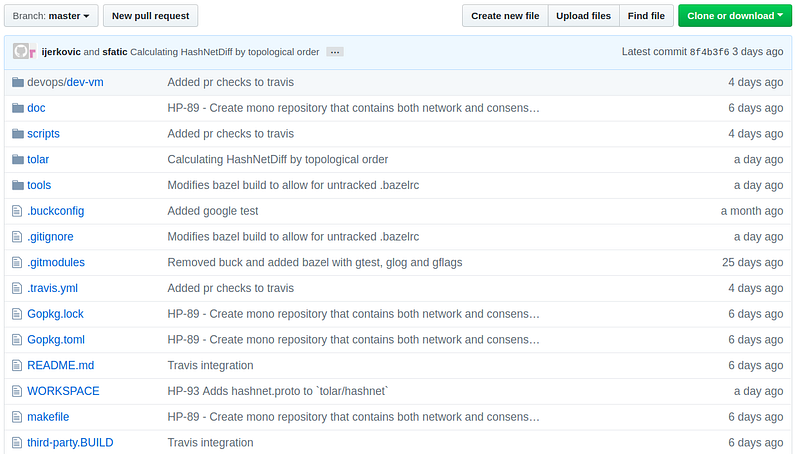Expand the Clone or download menu
Viewport: 800px width, 454px height.
(732, 16)
